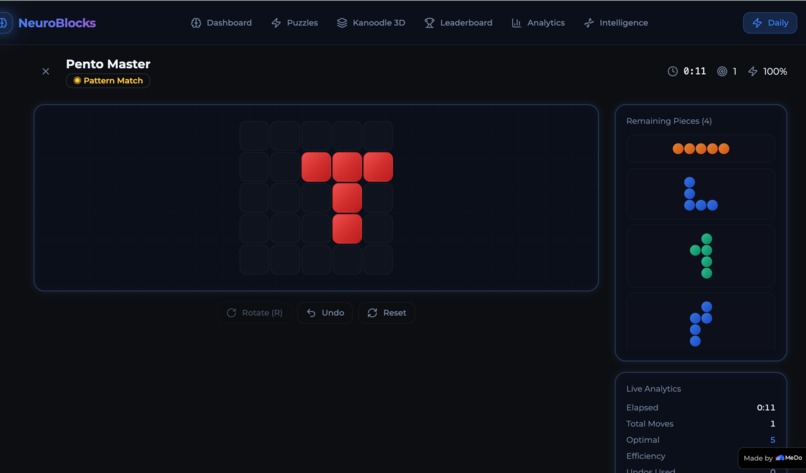
Task: Open the Made by MeDo badge
Action: coord(772,458)
